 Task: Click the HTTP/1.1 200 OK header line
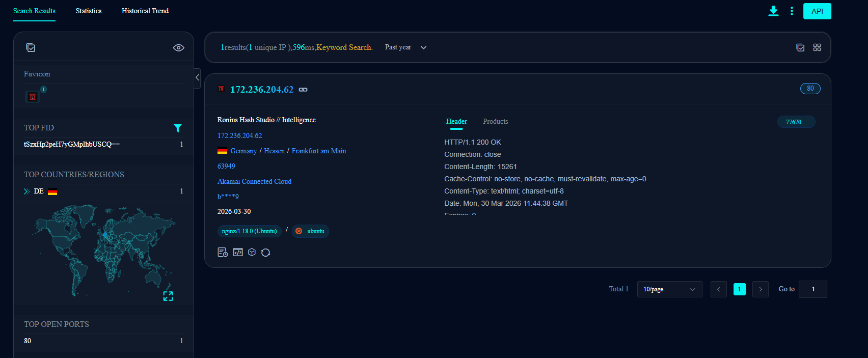tap(473, 142)
